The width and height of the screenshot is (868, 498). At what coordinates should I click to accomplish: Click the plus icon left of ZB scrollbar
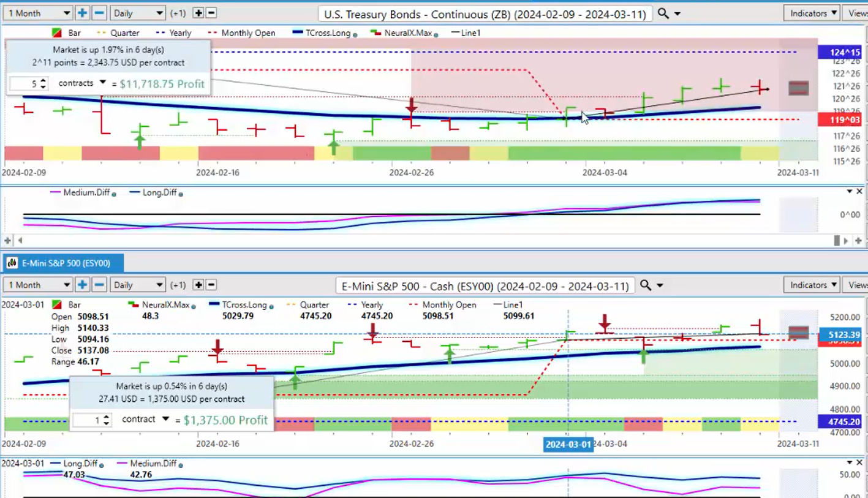[x=8, y=241]
